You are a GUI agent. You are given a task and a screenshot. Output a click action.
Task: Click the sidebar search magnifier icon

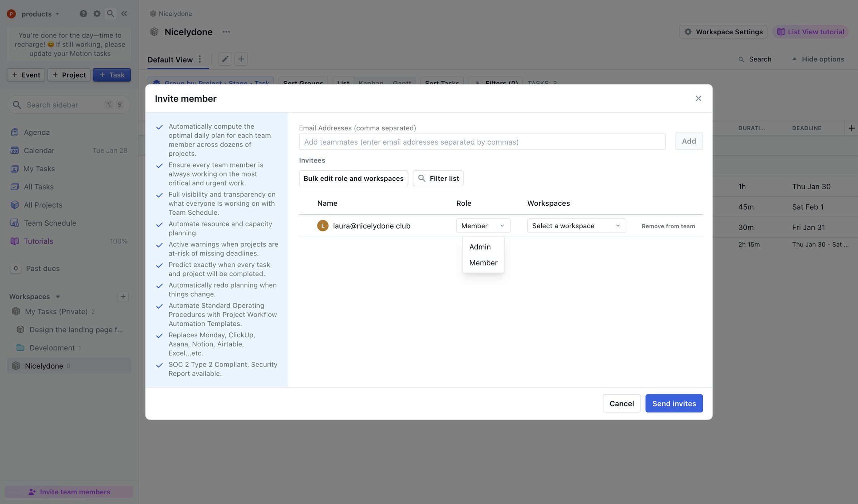click(x=110, y=14)
